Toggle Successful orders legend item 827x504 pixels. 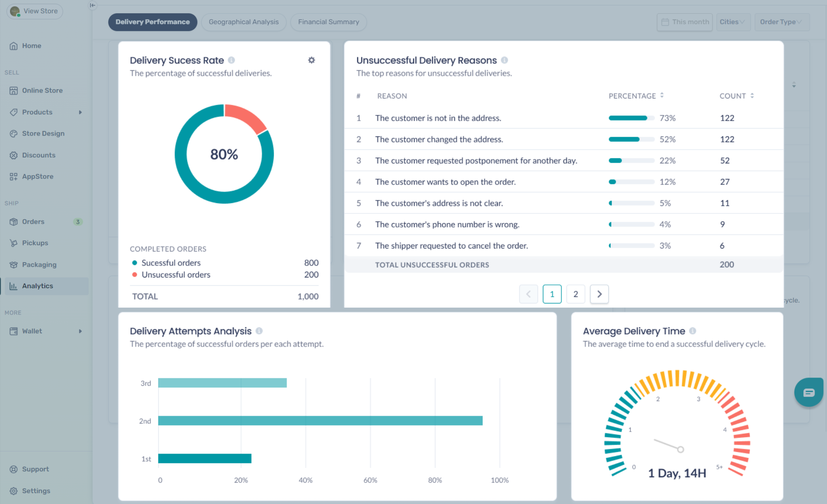point(171,263)
